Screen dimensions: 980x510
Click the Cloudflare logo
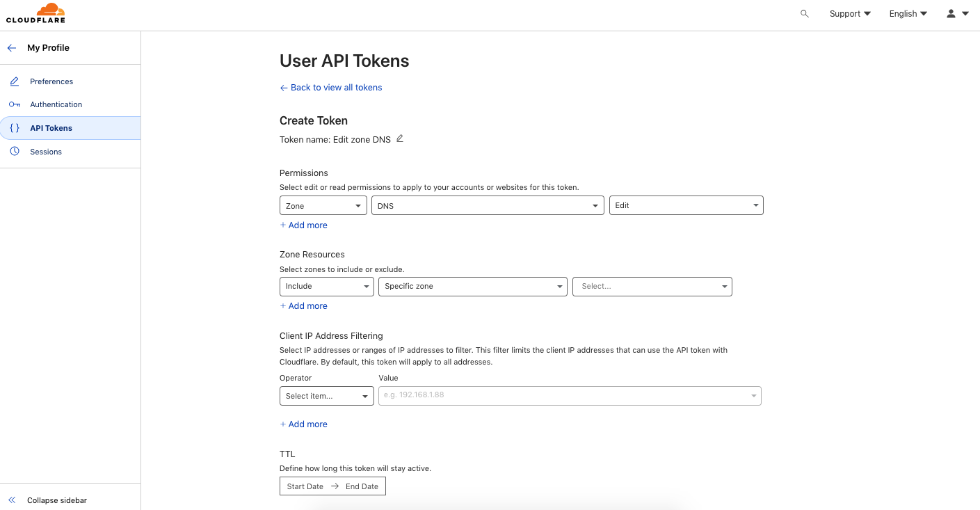[x=35, y=13]
